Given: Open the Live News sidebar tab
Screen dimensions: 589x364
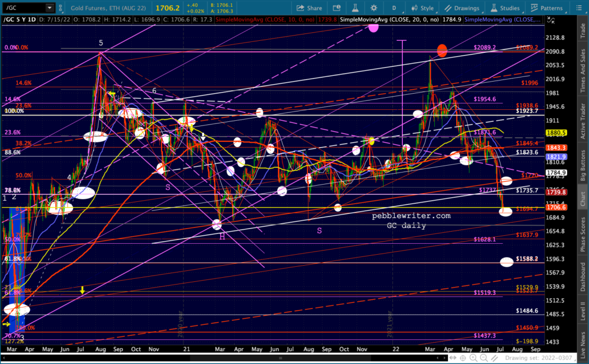Looking at the screenshot, I should pos(583,344).
